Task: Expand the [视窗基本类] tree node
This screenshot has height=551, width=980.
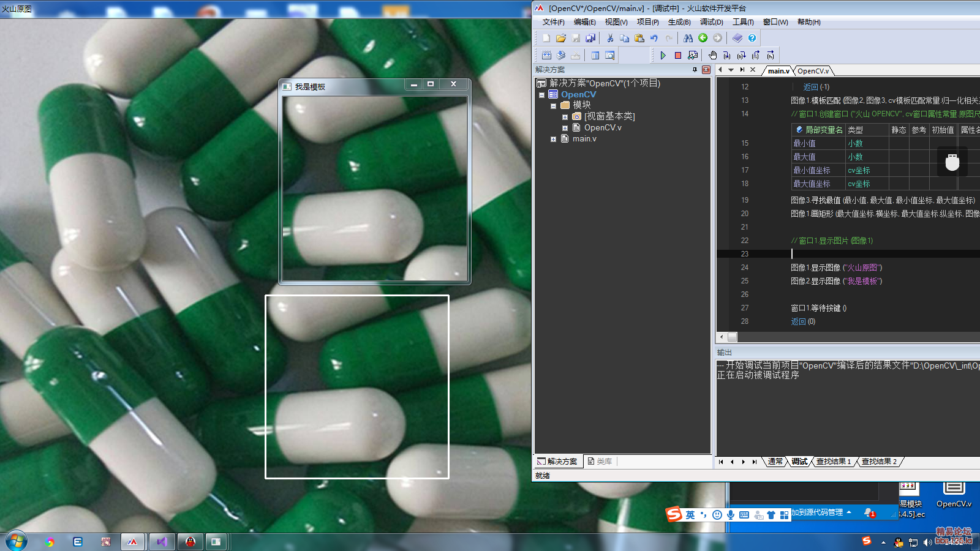Action: pos(565,117)
